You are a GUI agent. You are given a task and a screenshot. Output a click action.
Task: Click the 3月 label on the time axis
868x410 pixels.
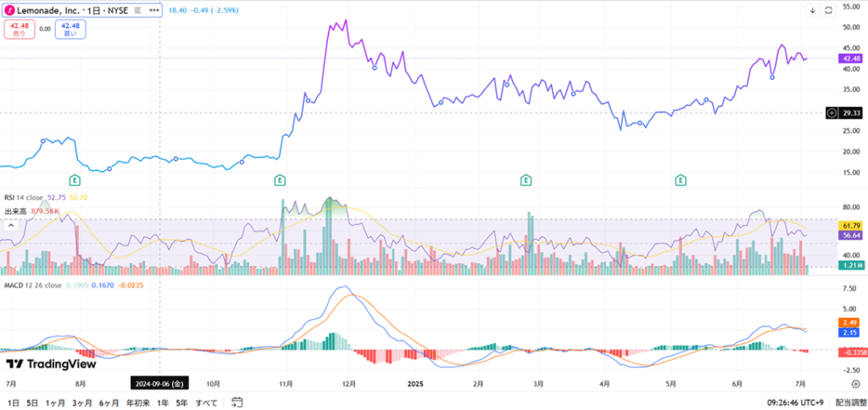[538, 383]
